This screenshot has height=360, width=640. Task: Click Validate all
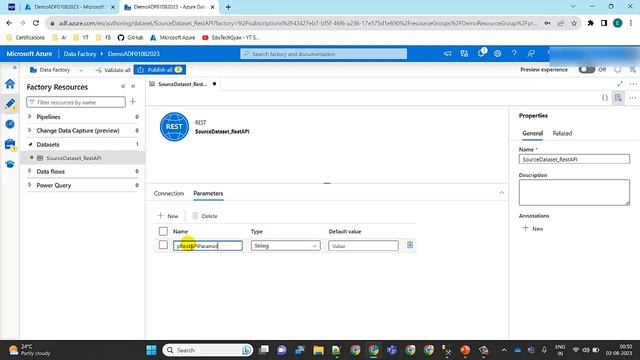(x=113, y=70)
